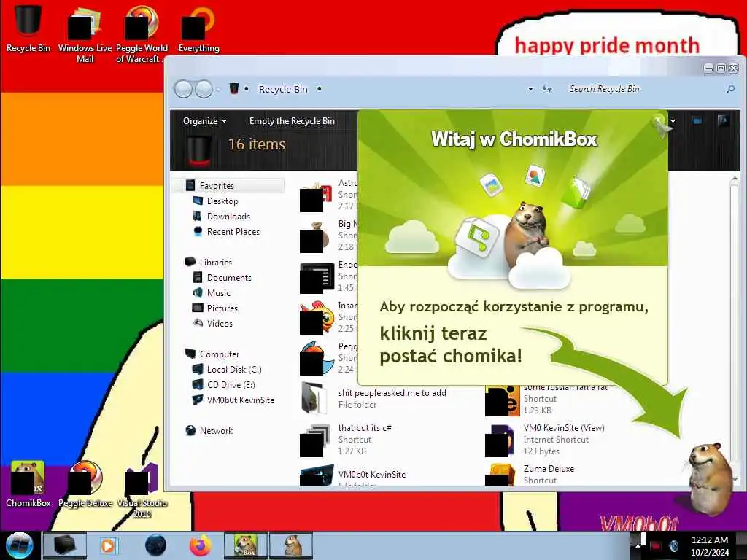Open Windows Live Mail desktop shortcut
Screen dimensions: 747x560
[85, 34]
